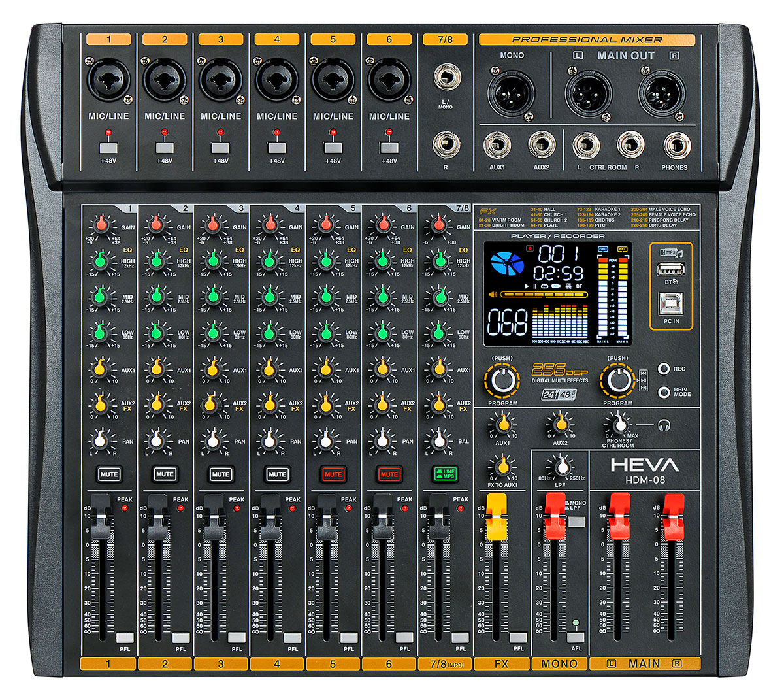Viewport: 784px width, 698px height.
Task: Click the MAIN left red fader
Action: (x=619, y=517)
